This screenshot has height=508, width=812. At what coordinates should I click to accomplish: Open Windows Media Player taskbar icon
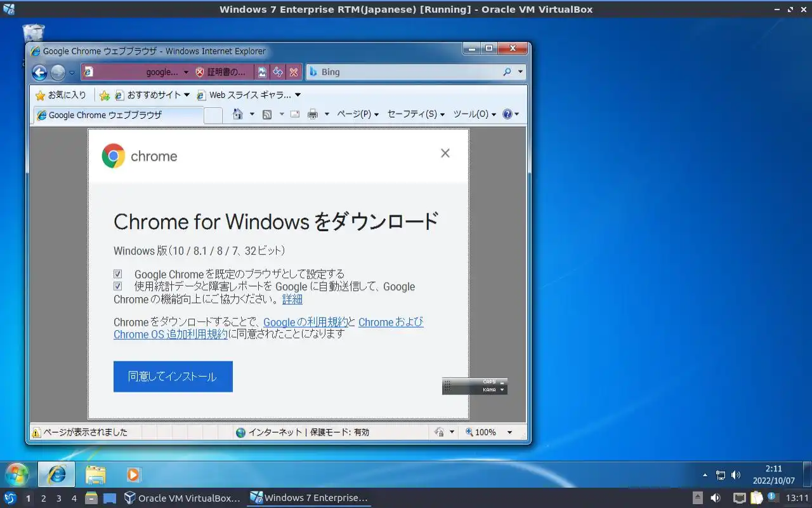(x=133, y=474)
